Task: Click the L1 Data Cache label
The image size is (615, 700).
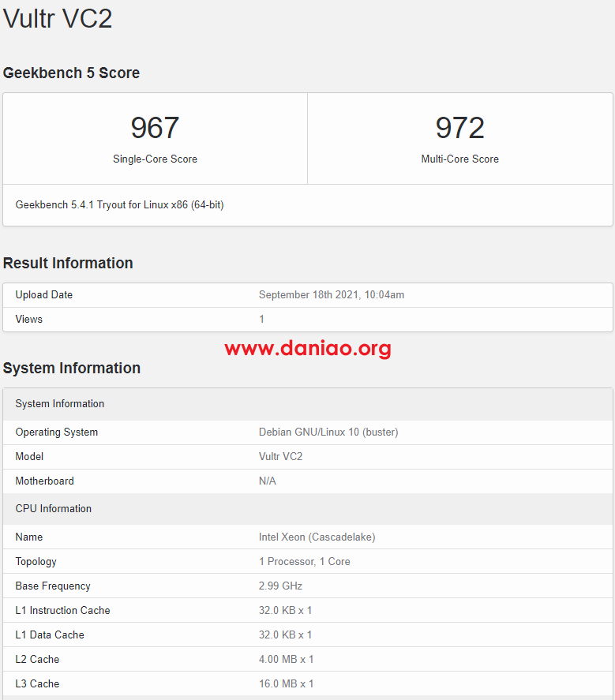Action: (50, 634)
